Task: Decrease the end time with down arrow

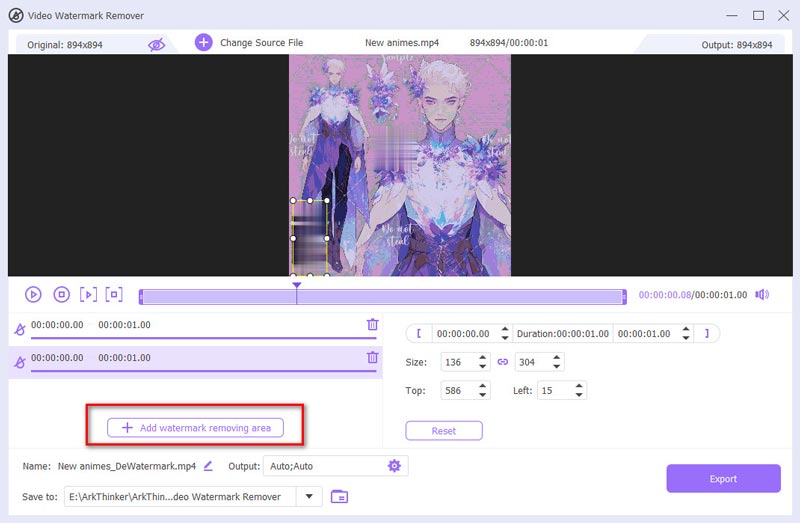Action: (686, 338)
